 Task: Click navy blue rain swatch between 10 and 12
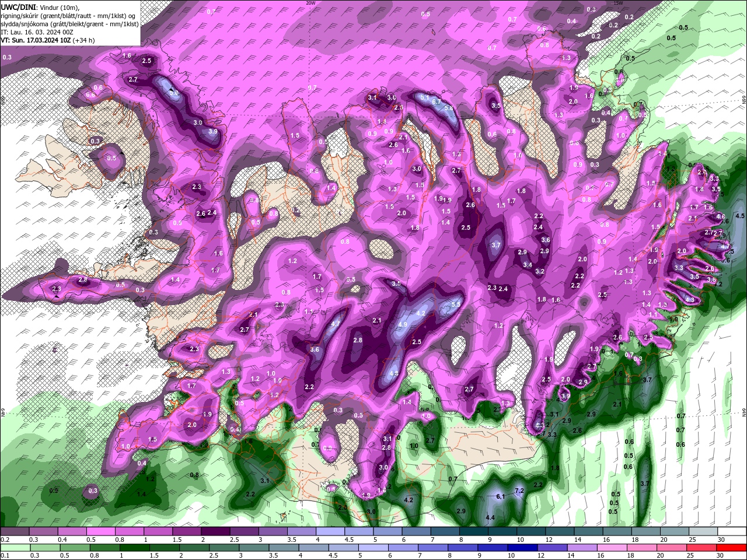[x=523, y=548]
